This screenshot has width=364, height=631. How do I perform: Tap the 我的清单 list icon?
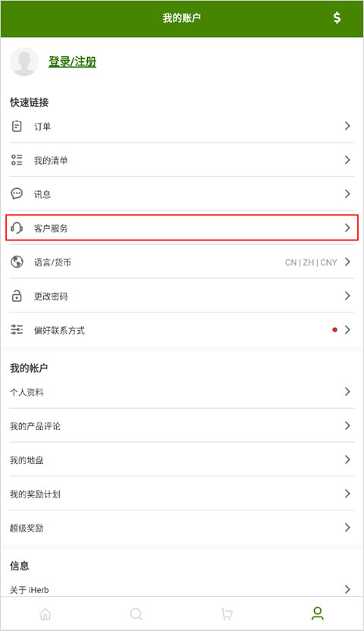[x=17, y=160]
